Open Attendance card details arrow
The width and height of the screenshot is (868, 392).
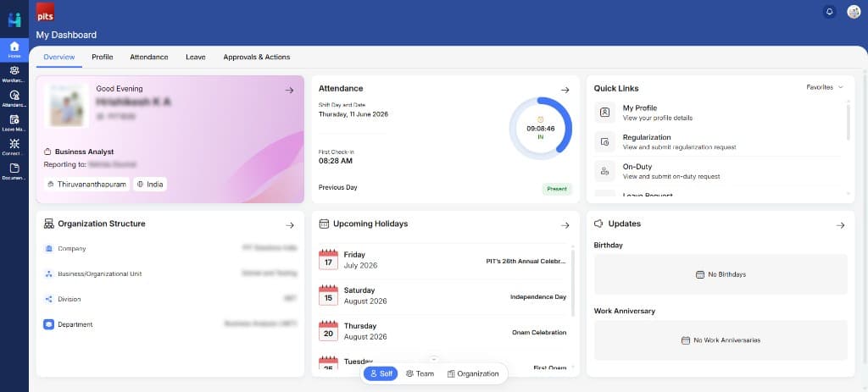(x=565, y=90)
